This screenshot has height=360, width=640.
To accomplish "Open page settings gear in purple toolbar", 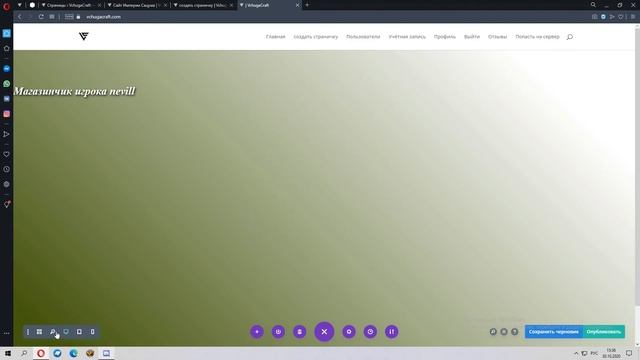I will point(349,332).
